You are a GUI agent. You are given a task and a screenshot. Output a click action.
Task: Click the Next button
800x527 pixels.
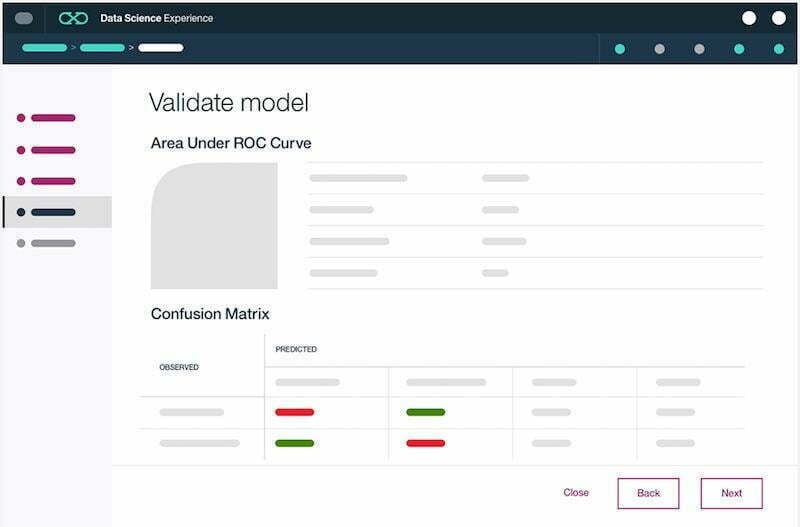pos(732,493)
